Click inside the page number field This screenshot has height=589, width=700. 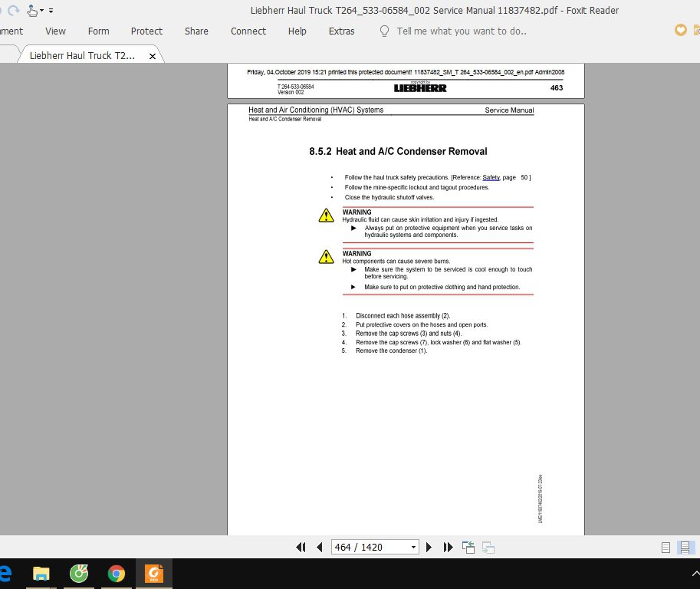[368, 546]
